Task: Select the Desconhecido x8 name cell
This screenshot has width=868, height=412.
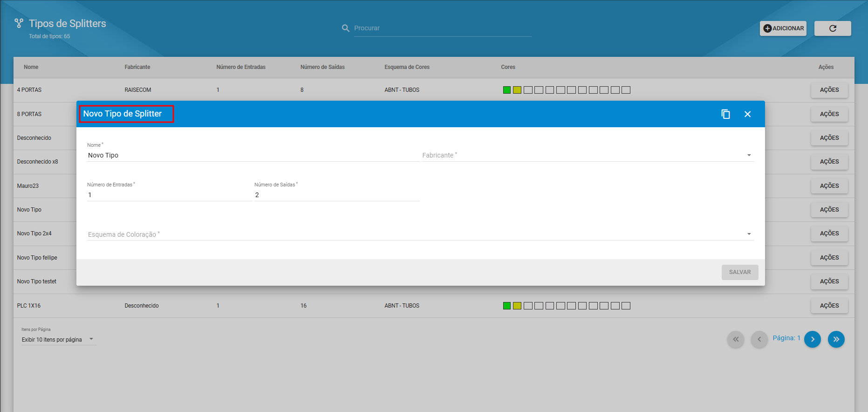Action: click(x=38, y=162)
